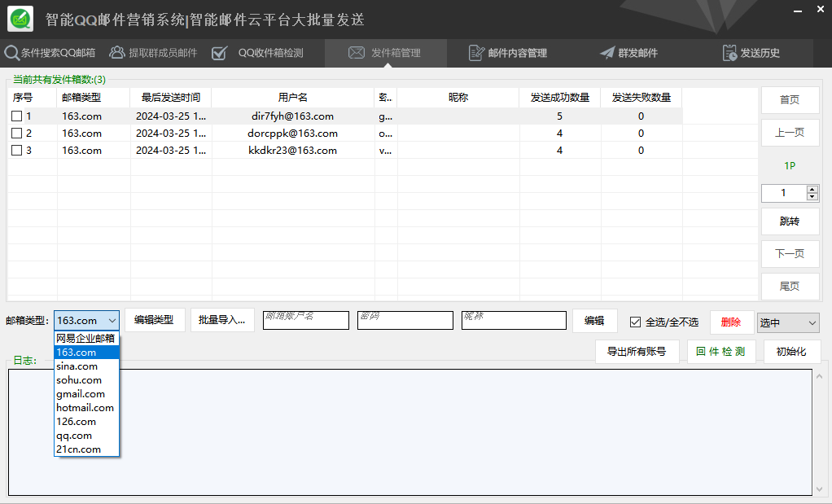
Task: Click the 邮箱类型 column header
Action: (x=94, y=98)
